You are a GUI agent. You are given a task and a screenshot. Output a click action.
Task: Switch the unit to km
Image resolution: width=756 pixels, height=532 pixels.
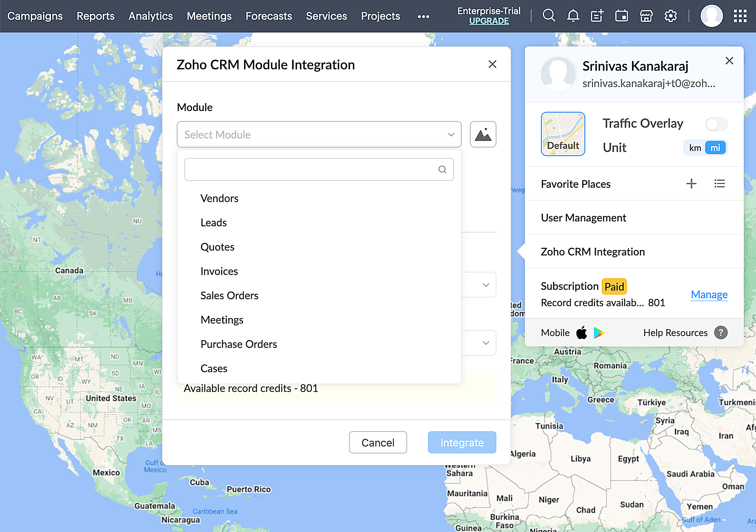pyautogui.click(x=695, y=148)
